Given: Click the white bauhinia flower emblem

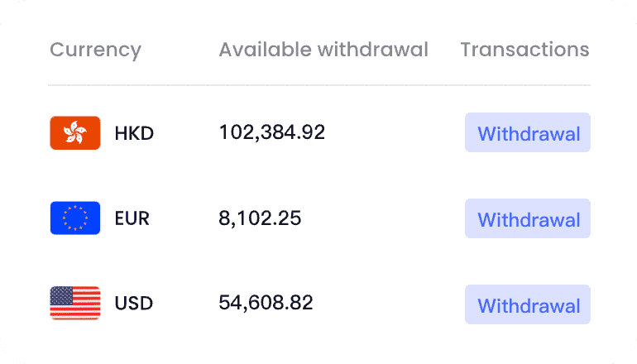Looking at the screenshot, I should click(75, 133).
